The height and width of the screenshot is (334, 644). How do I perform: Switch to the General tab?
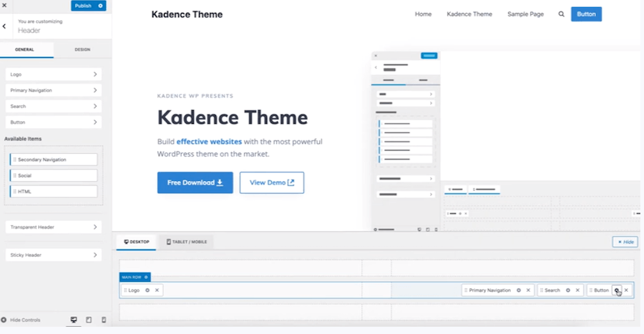[x=24, y=49]
